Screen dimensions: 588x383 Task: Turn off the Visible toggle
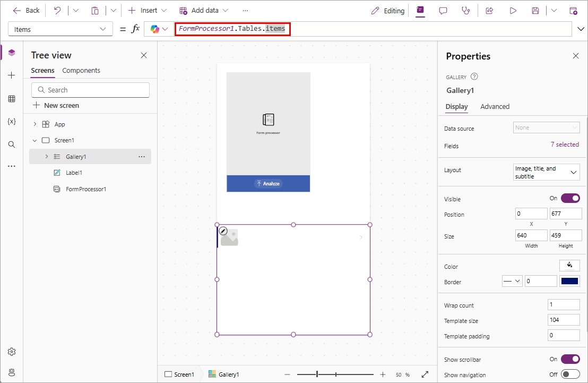pyautogui.click(x=570, y=198)
